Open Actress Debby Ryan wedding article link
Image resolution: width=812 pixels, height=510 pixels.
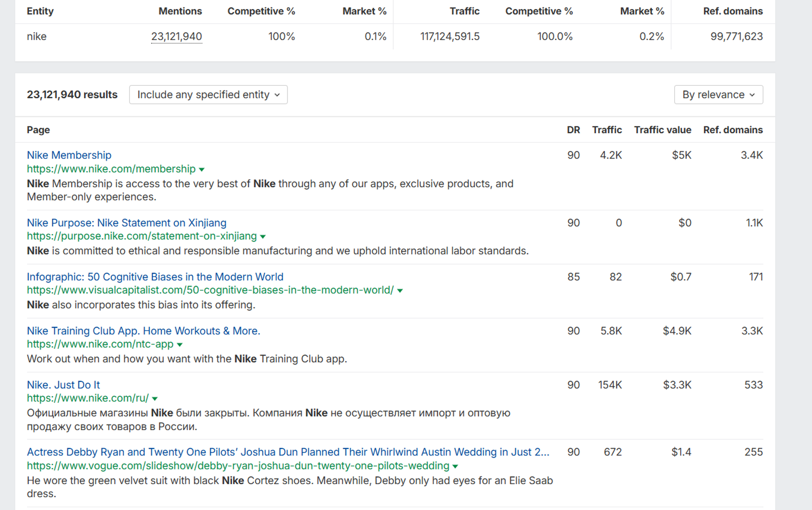(288, 452)
